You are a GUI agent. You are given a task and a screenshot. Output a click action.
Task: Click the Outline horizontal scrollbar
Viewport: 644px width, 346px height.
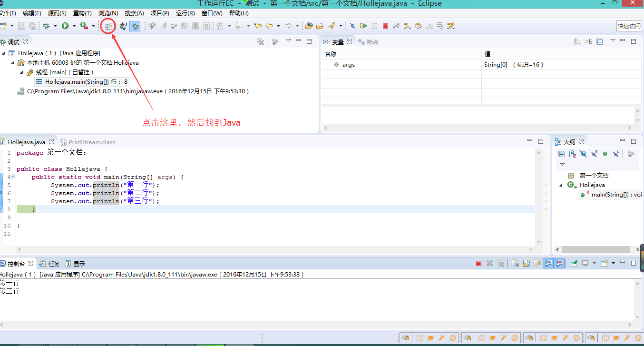(595, 249)
